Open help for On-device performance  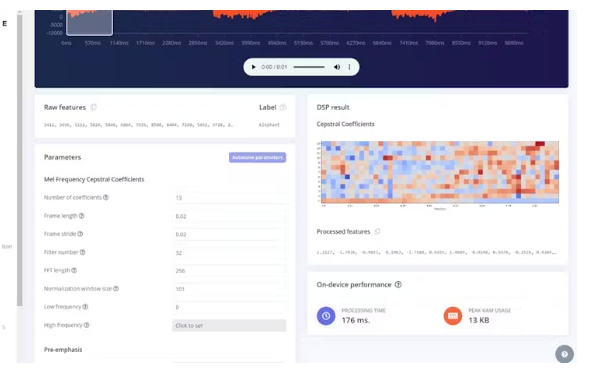tap(398, 285)
